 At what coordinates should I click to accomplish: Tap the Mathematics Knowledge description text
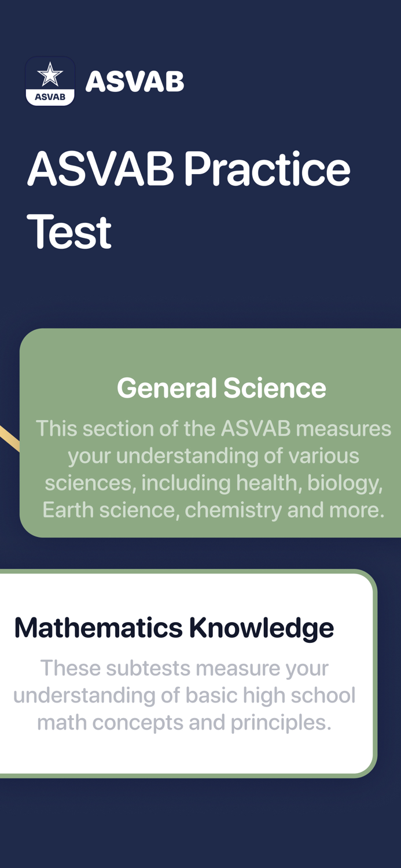pos(185,694)
